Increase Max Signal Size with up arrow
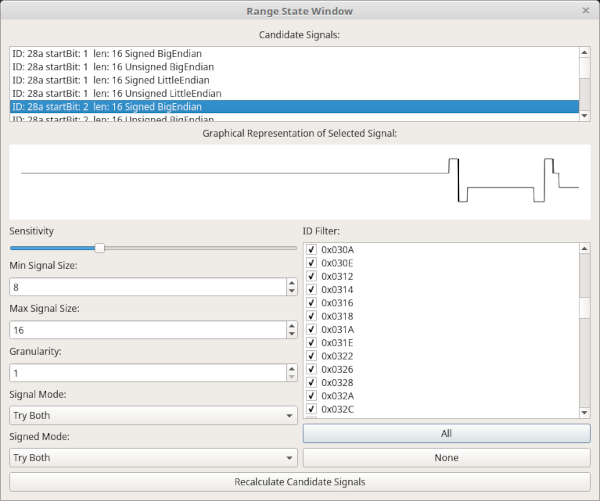The width and height of the screenshot is (600, 501). [x=292, y=326]
